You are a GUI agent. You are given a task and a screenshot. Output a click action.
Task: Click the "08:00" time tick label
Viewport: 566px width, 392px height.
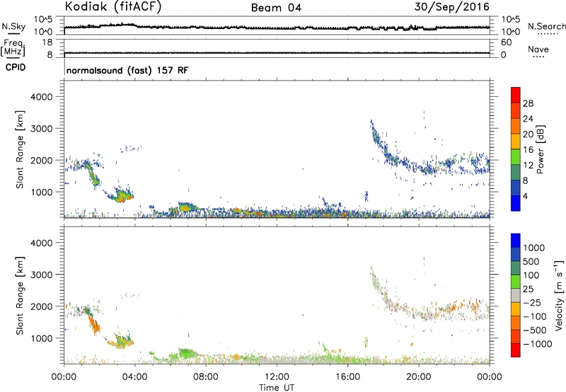pos(206,377)
